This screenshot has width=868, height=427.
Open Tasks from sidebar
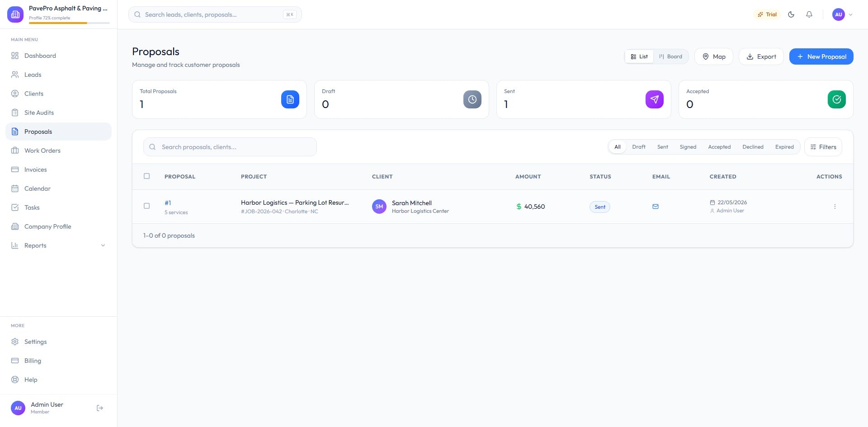[x=58, y=207]
